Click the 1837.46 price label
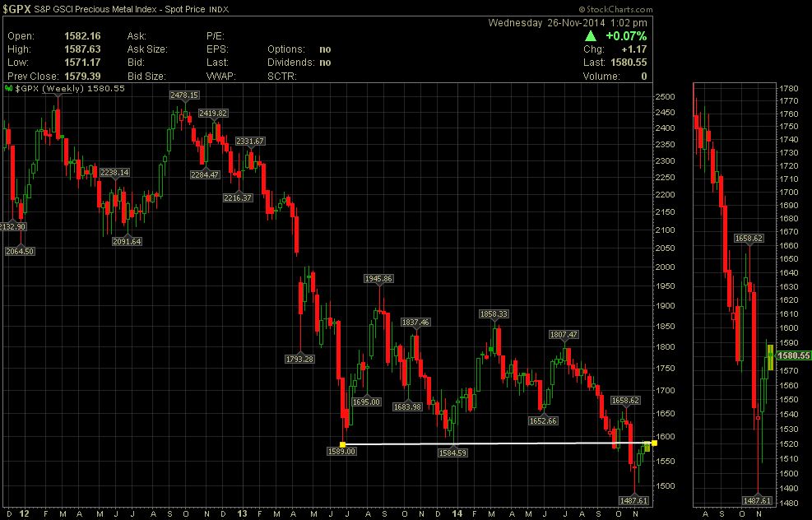Image resolution: width=812 pixels, height=520 pixels. pos(415,323)
